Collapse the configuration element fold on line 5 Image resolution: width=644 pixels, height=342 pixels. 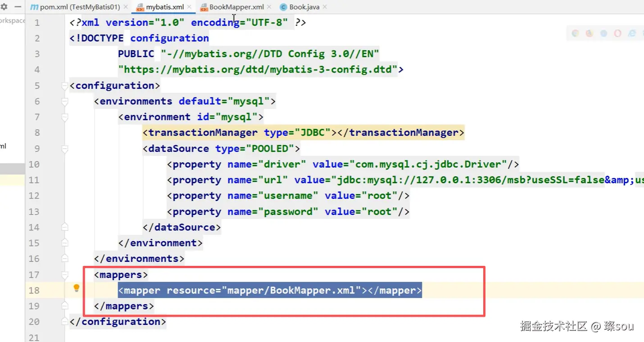[64, 86]
